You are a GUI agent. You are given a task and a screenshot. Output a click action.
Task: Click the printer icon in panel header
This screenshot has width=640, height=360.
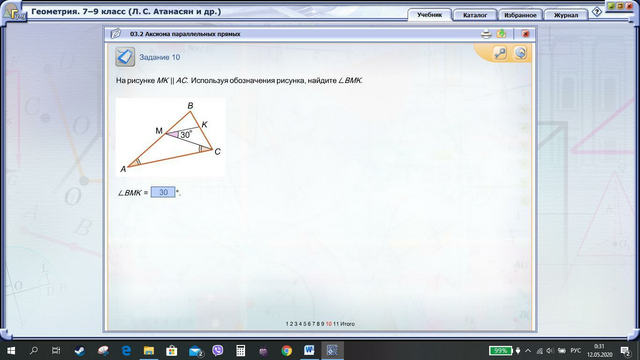(486, 34)
